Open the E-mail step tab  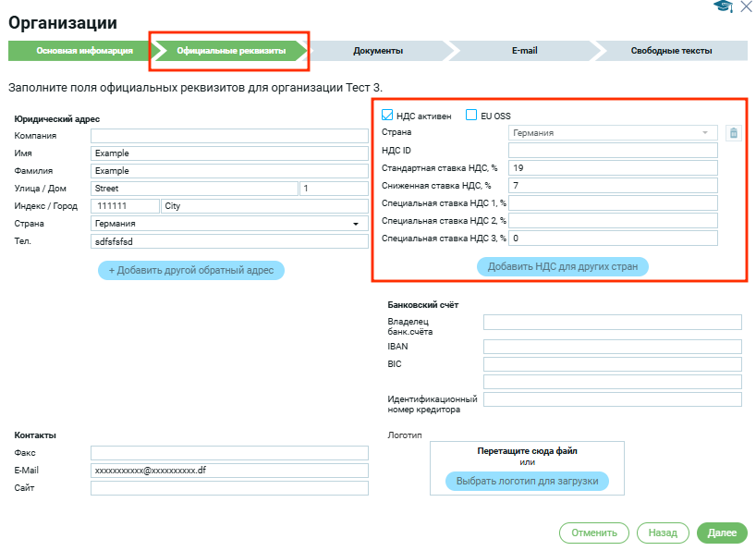525,51
